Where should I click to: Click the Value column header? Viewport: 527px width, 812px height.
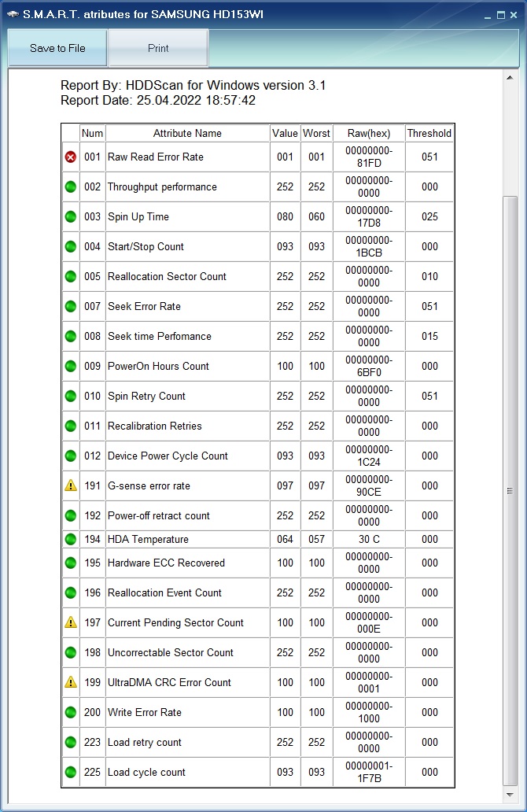[285, 133]
